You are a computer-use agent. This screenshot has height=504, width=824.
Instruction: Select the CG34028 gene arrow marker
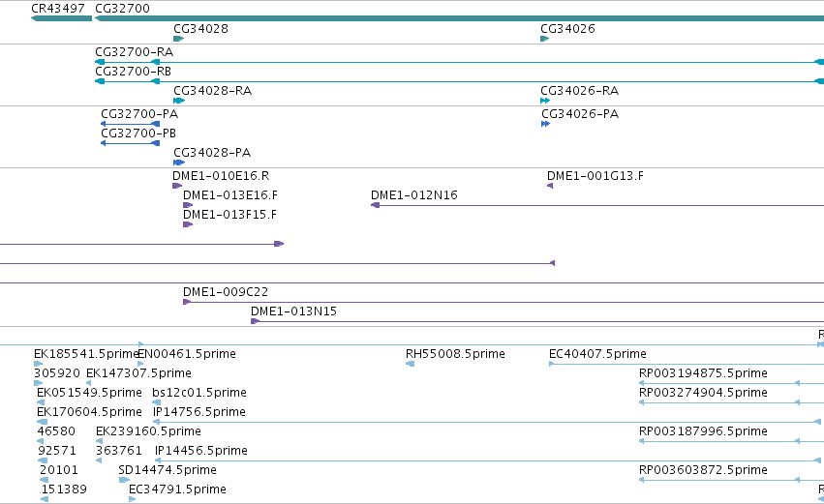click(179, 39)
